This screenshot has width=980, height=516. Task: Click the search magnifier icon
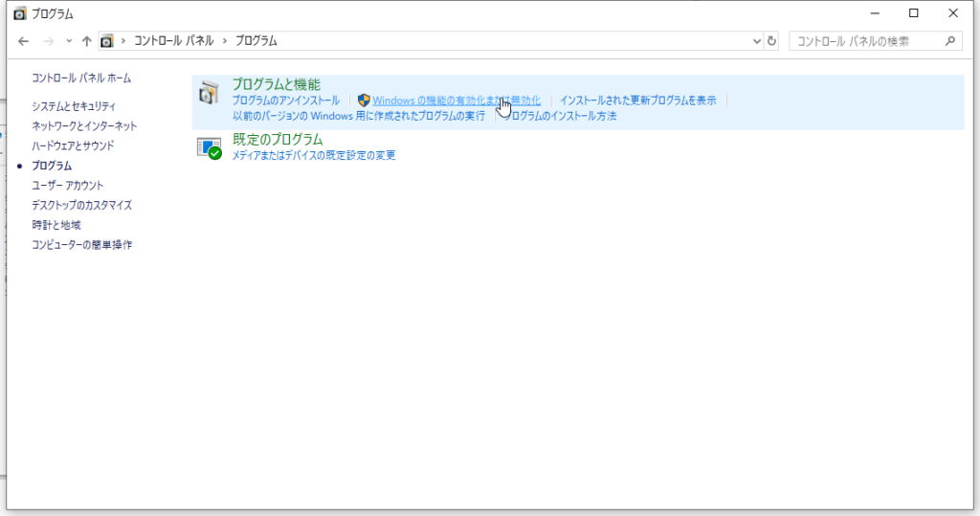(x=950, y=41)
